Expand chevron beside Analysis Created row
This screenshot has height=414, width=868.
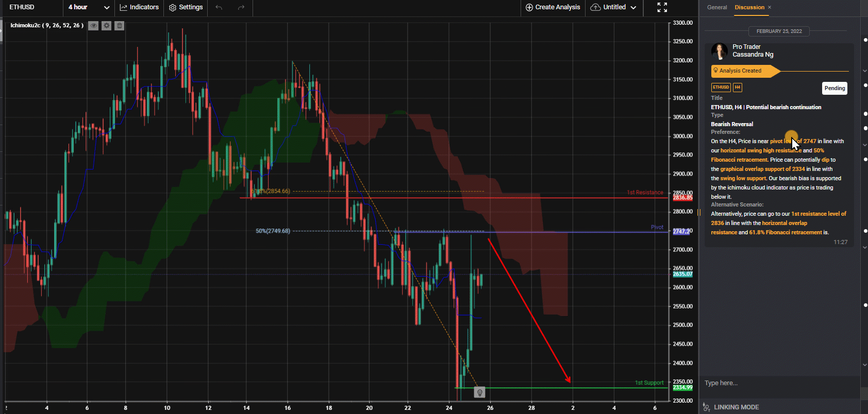[x=864, y=71]
